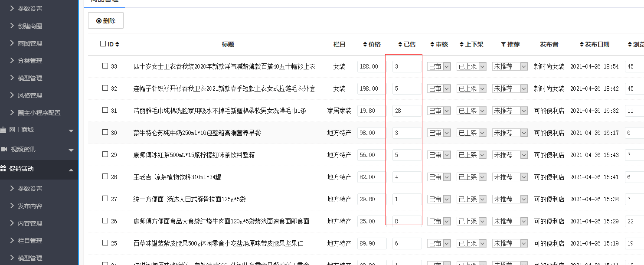Sort by 发布日期 using its sort arrows

pyautogui.click(x=582, y=44)
